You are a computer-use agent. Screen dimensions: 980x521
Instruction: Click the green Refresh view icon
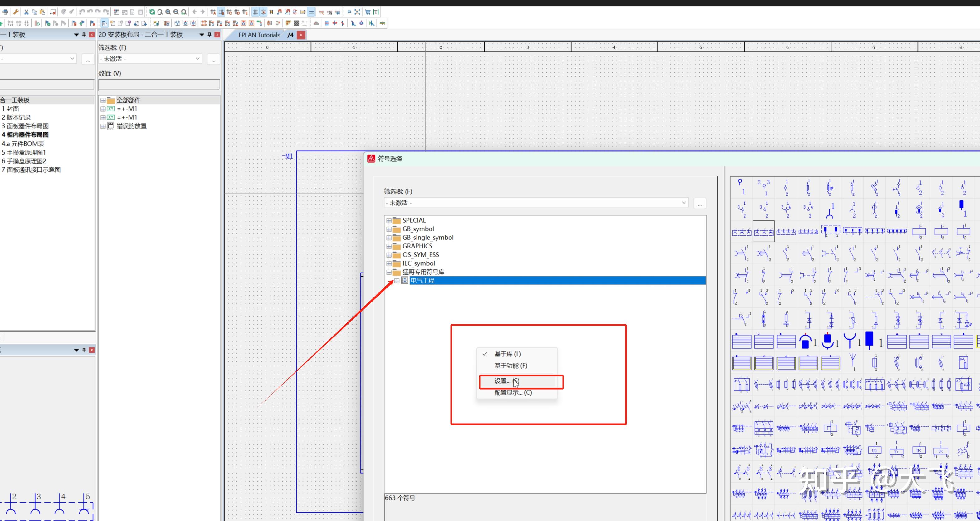(x=152, y=12)
